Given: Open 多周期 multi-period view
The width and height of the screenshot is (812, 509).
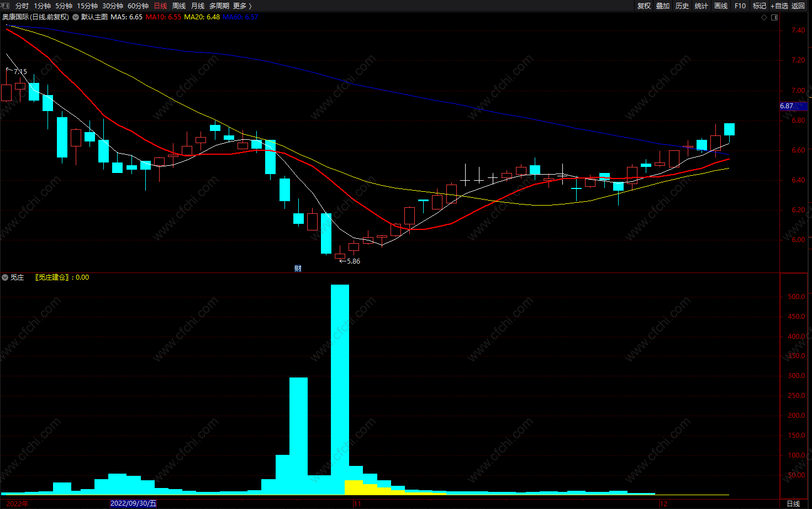Looking at the screenshot, I should tap(219, 6).
